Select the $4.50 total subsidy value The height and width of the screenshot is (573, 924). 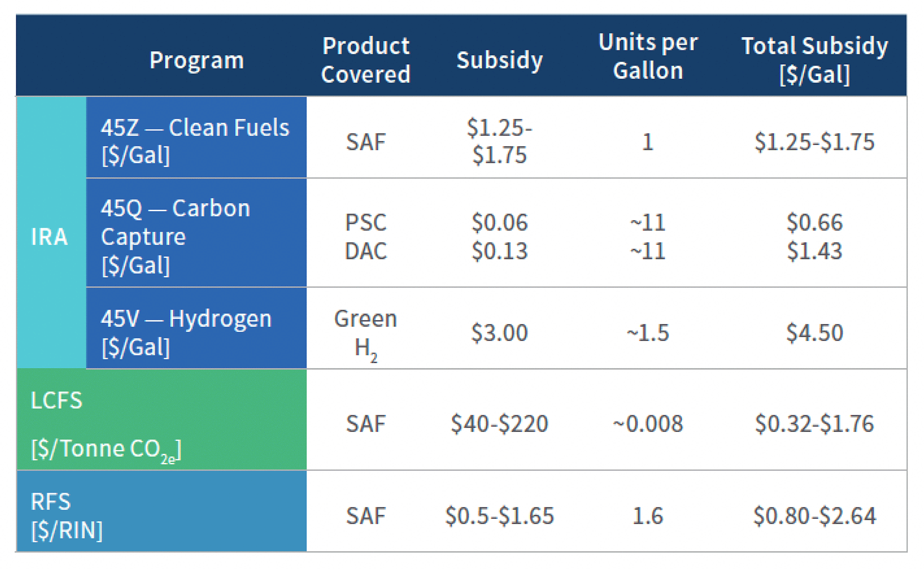pos(815,333)
